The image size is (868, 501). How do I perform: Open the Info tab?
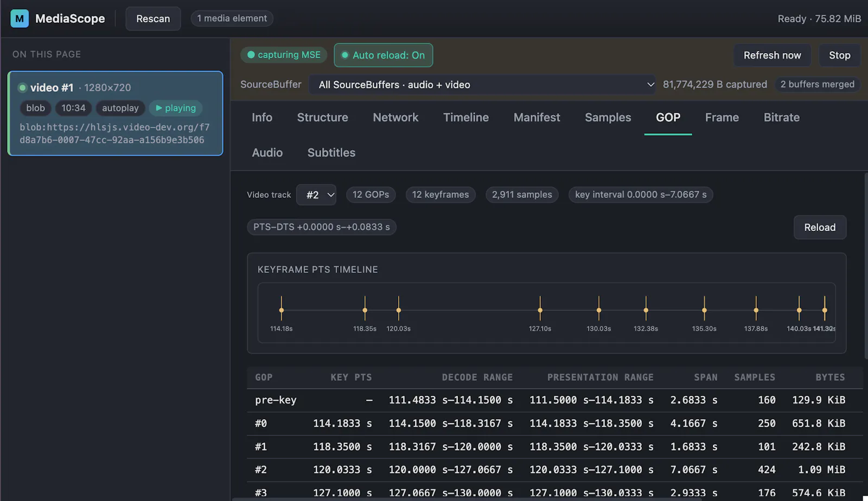click(262, 118)
